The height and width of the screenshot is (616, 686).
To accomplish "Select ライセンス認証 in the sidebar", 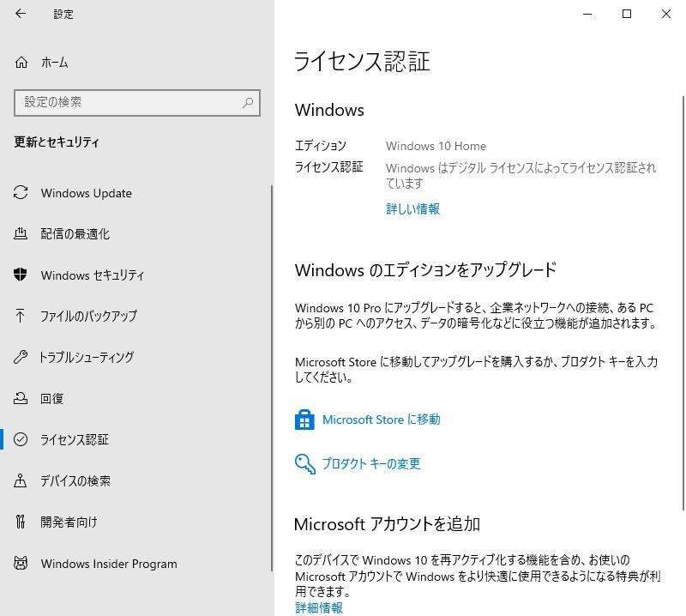I will point(135,439).
